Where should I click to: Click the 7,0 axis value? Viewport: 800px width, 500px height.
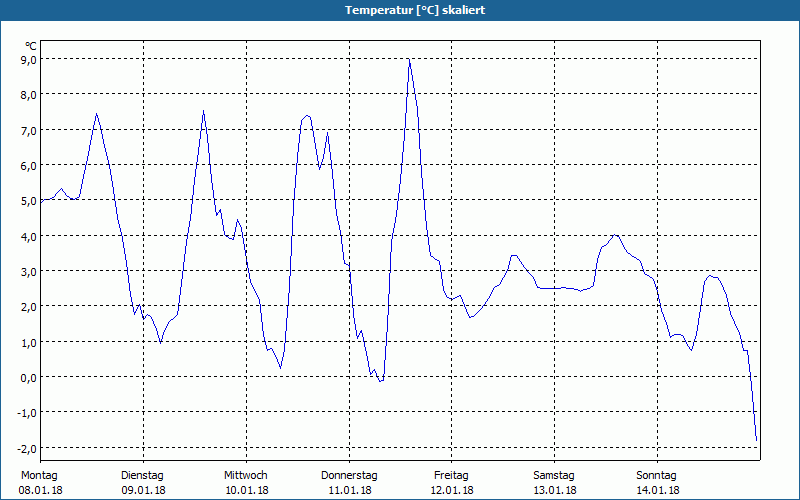29,131
